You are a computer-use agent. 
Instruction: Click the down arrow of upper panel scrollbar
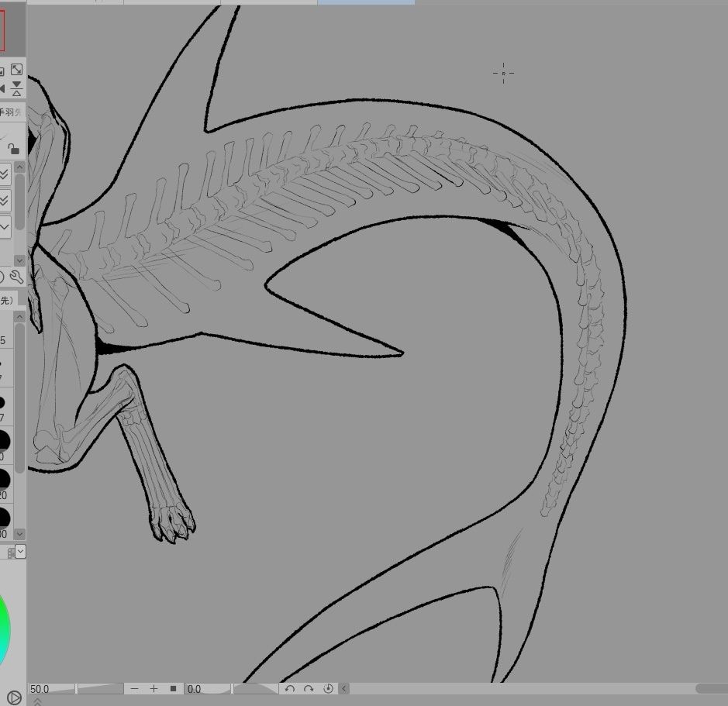coord(19,260)
